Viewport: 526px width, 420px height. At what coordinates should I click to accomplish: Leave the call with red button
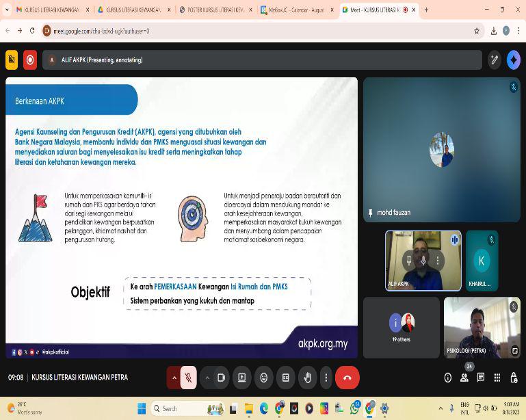pyautogui.click(x=347, y=378)
